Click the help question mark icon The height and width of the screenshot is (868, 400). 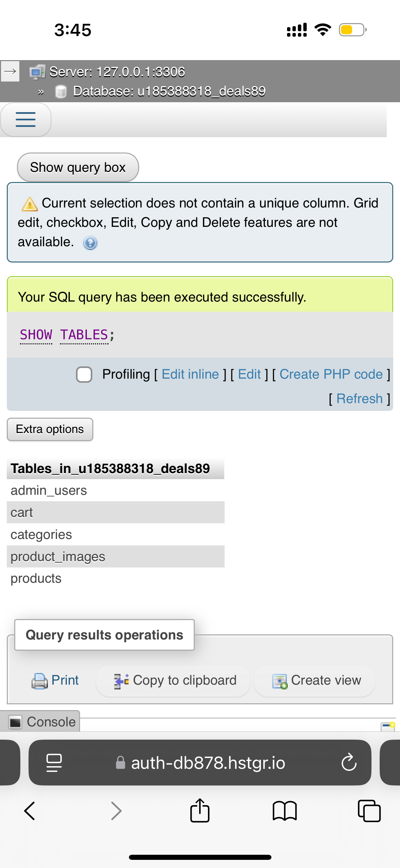pyautogui.click(x=90, y=243)
